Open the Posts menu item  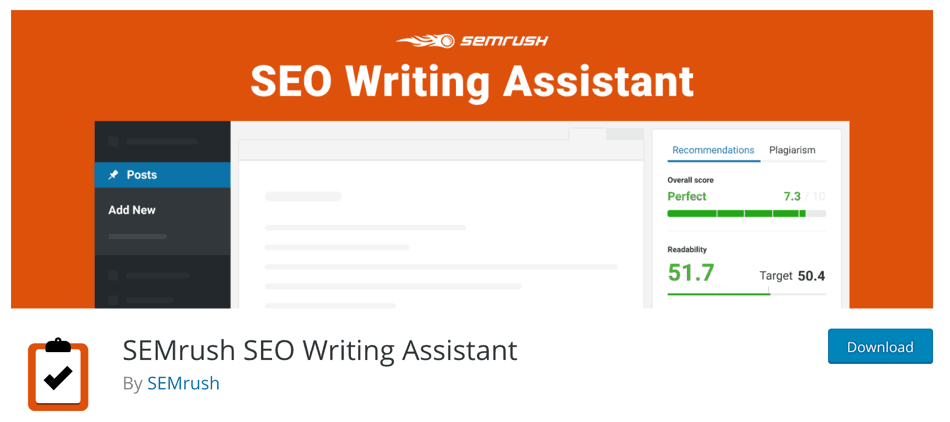(x=162, y=175)
